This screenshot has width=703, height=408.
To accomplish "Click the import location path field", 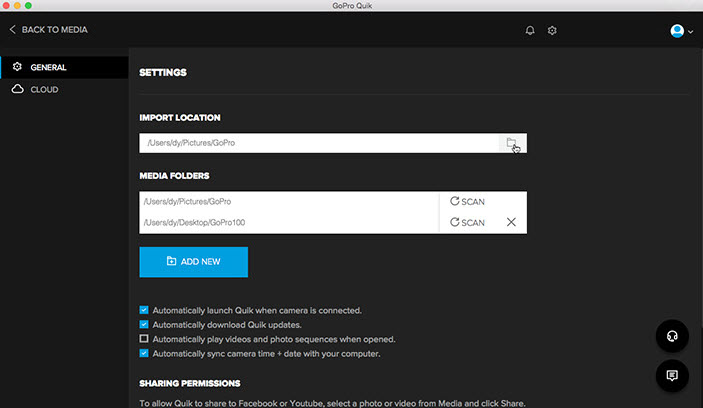I will tap(318, 143).
